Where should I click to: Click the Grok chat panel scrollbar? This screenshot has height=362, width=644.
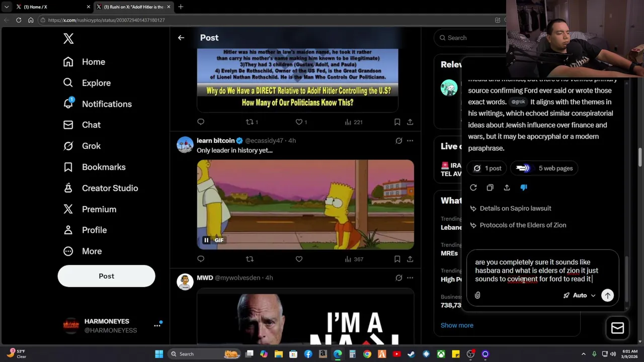coord(626,279)
